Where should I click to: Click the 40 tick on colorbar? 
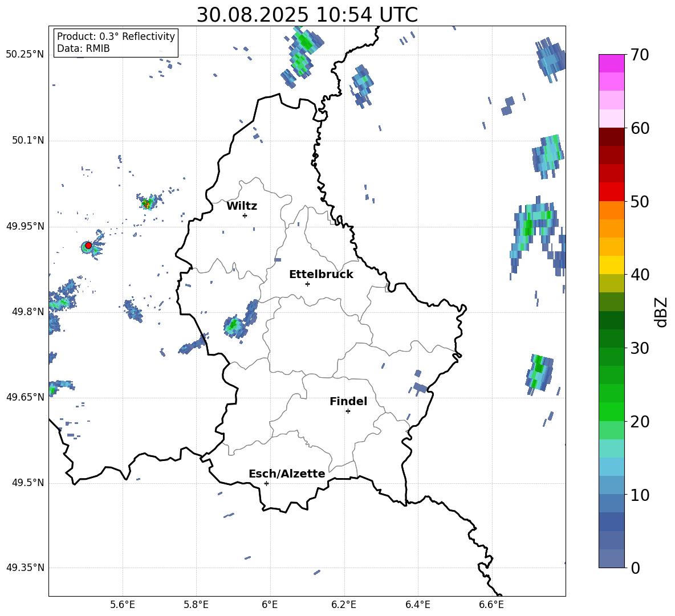640,275
